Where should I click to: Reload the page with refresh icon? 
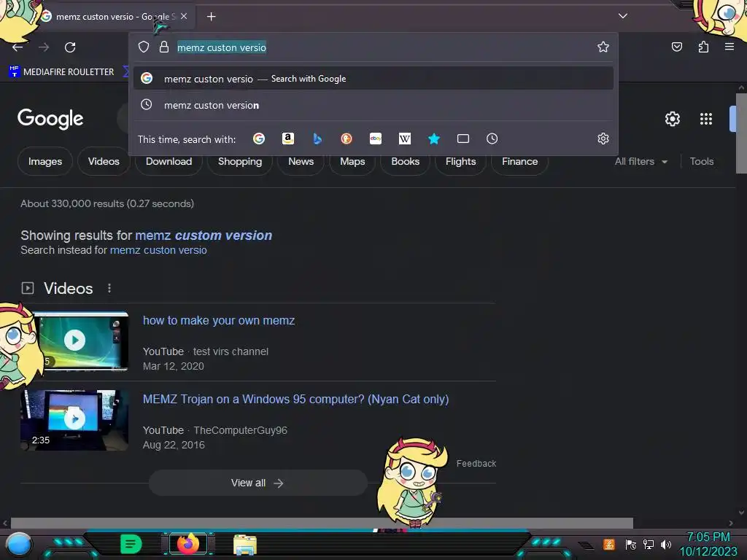(70, 47)
